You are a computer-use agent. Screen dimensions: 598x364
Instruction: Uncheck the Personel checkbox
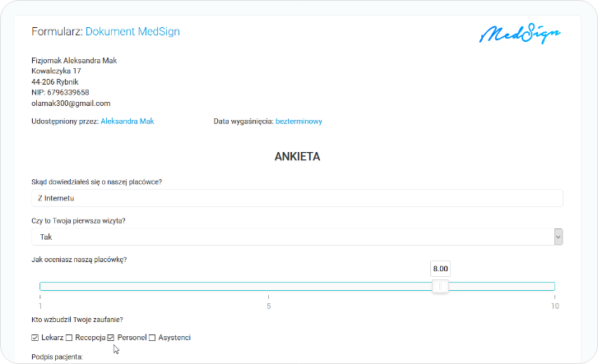click(x=110, y=338)
